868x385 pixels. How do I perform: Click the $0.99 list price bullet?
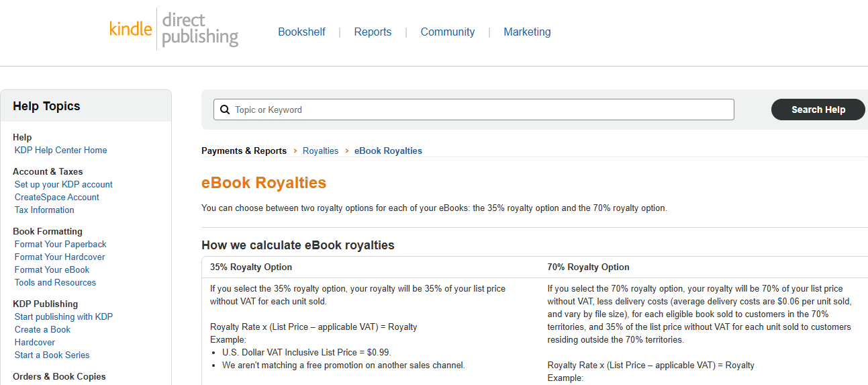coord(306,352)
